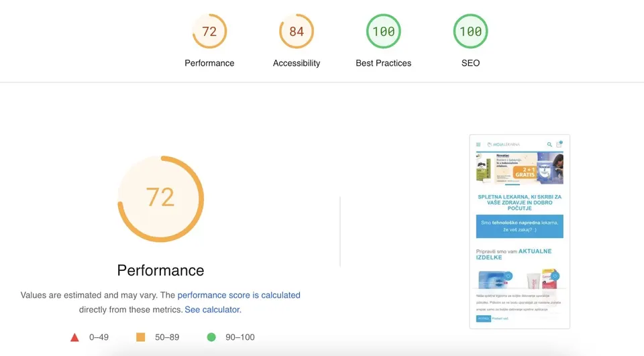Click the Novalac 2+1 Gratis banner image
Viewport: 644px width, 356px height.
(x=519, y=168)
